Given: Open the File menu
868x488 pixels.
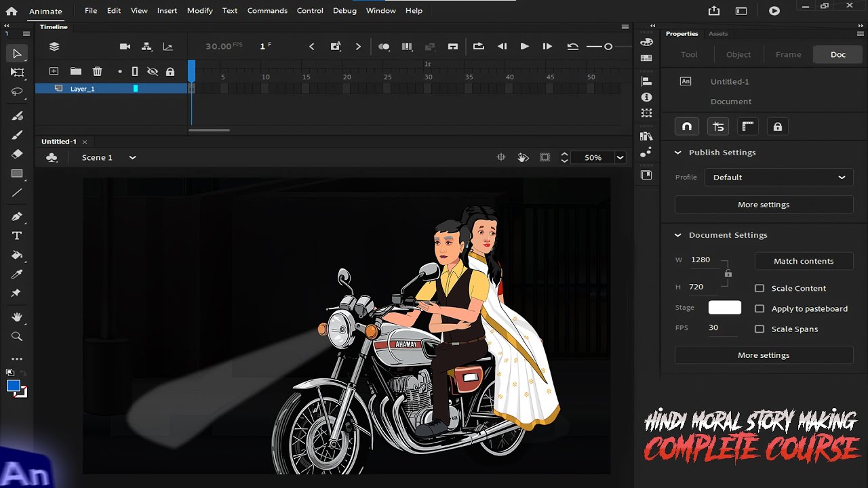Looking at the screenshot, I should pyautogui.click(x=91, y=11).
